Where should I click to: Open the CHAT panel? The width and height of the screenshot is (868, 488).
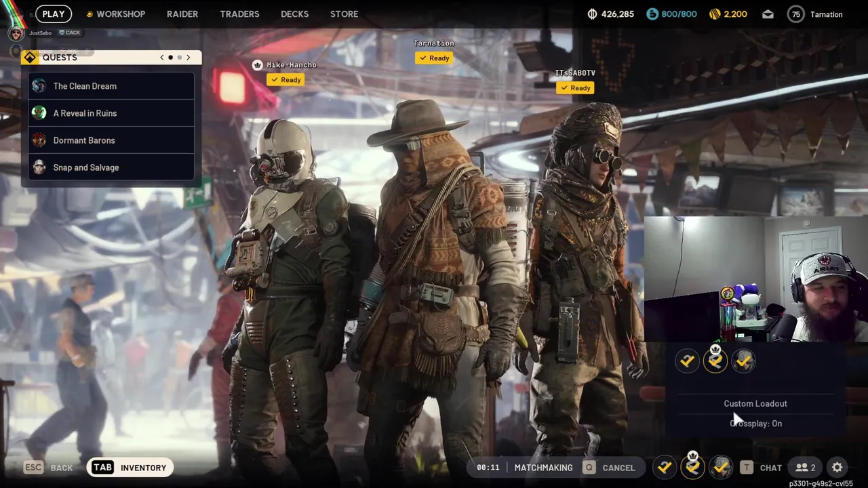pos(771,468)
